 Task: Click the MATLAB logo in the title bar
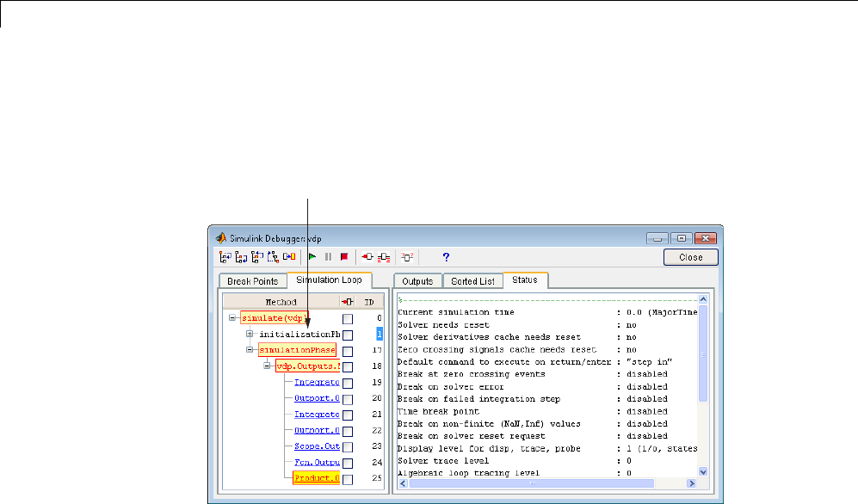pos(220,238)
